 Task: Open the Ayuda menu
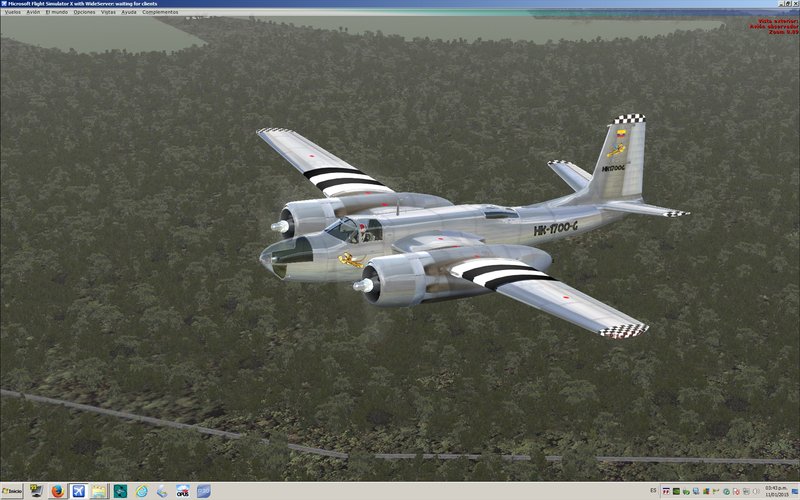tap(130, 12)
